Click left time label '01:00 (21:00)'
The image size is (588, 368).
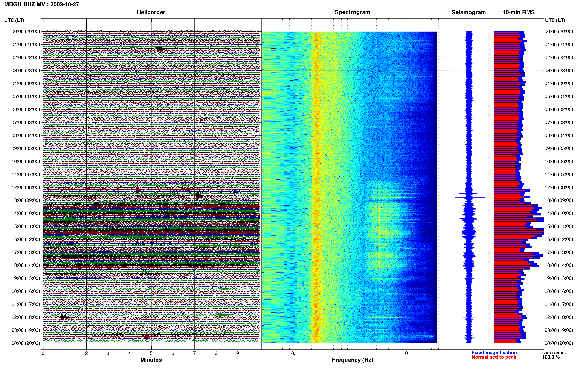click(x=26, y=44)
